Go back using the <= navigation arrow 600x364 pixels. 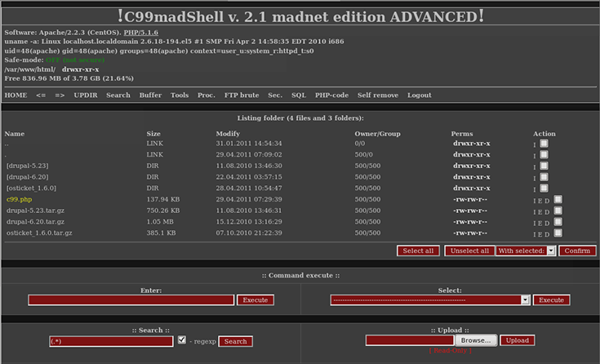click(x=41, y=95)
